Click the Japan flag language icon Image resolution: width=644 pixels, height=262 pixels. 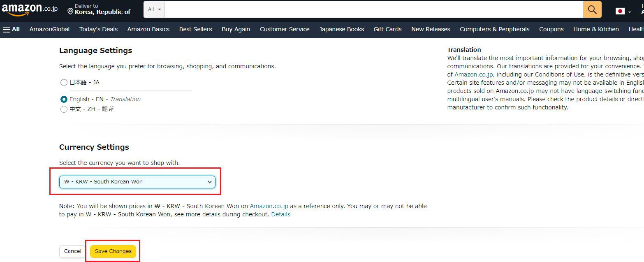click(620, 11)
